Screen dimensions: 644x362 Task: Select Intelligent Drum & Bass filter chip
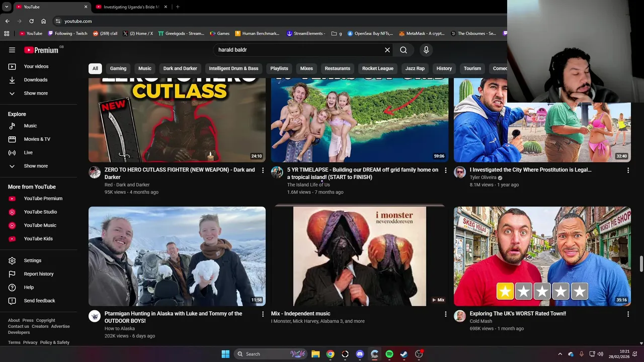[233, 68]
